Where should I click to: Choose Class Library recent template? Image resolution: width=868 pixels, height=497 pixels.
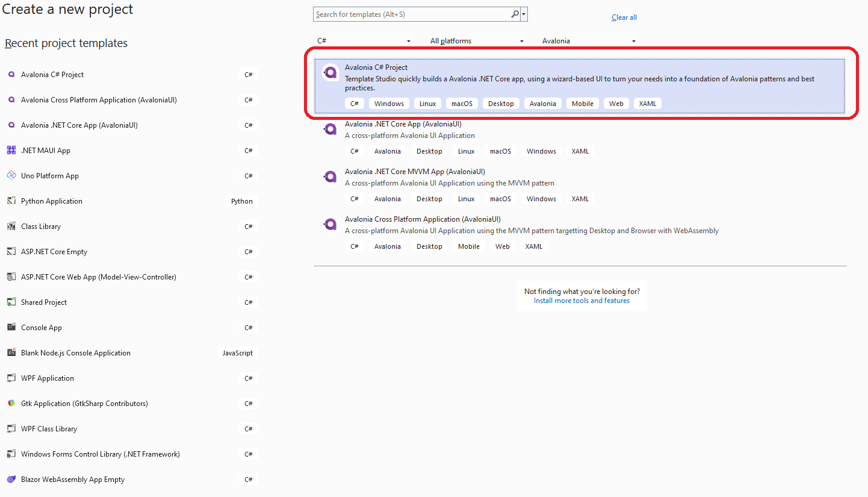(131, 227)
